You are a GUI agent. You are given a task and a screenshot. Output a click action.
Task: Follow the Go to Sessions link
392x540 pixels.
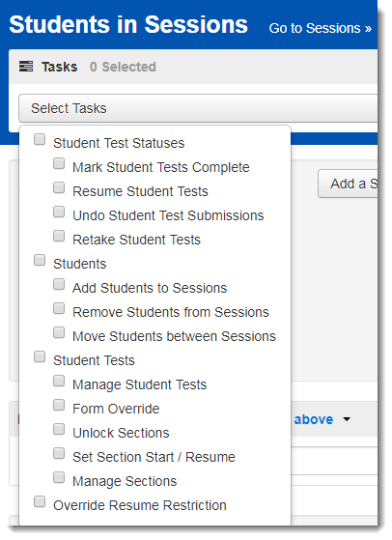321,28
